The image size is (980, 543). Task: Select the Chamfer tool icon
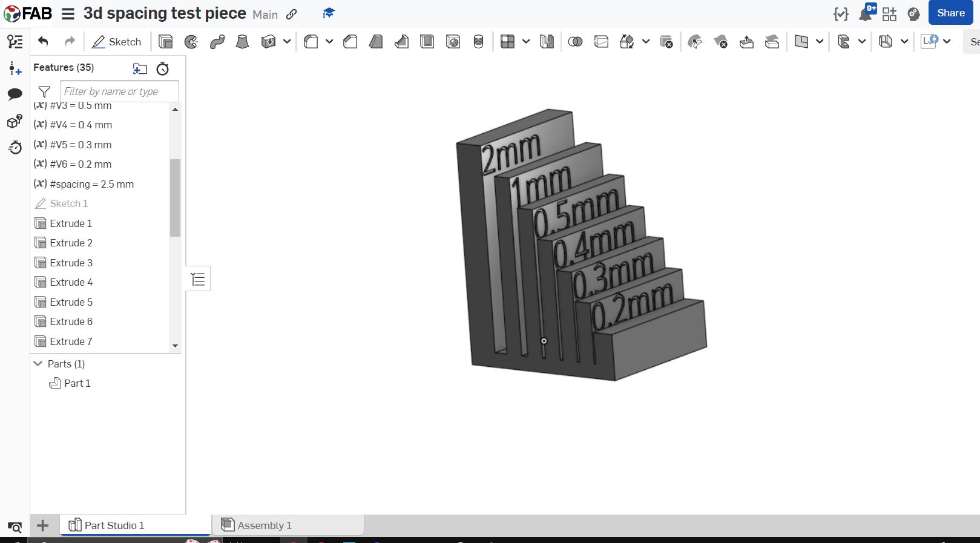350,42
